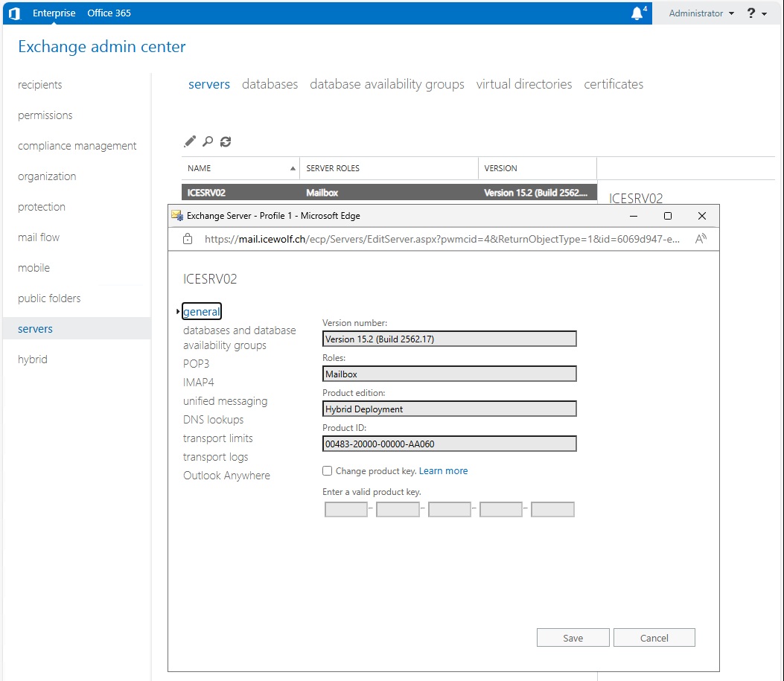Follow the Learn more link
Screen dimensions: 784x681
[x=444, y=470]
